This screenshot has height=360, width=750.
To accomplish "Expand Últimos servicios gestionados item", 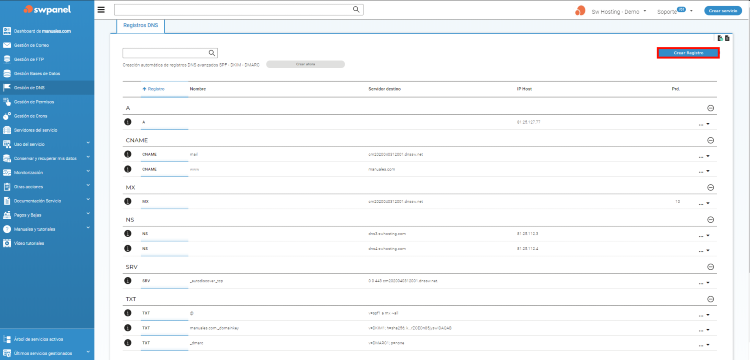I will [x=88, y=353].
